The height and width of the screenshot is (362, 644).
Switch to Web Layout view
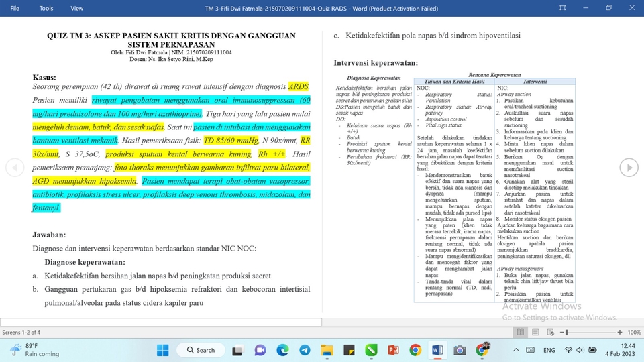(551, 332)
